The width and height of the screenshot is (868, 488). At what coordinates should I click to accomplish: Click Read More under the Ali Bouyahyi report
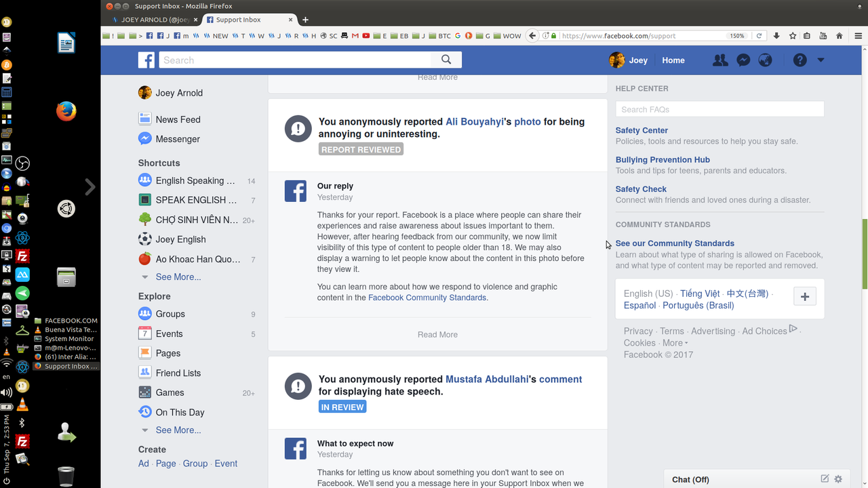click(x=437, y=334)
